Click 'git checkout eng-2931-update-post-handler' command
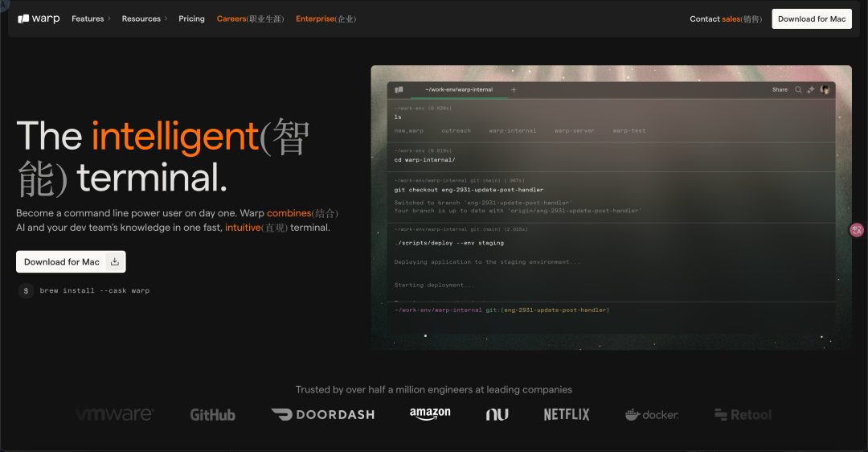The image size is (868, 452). click(x=469, y=190)
